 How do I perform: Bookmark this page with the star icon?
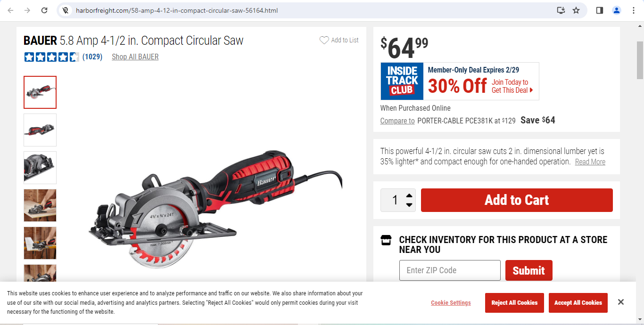576,10
